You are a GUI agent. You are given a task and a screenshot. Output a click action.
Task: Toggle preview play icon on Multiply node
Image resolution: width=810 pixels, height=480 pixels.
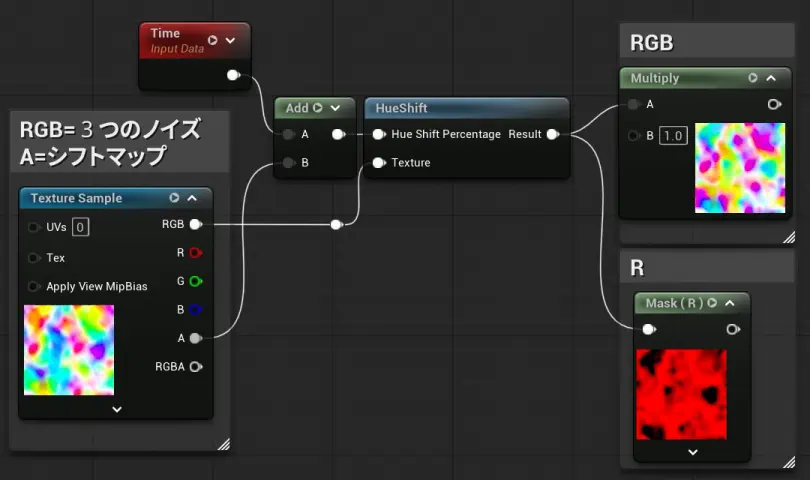tap(753, 78)
